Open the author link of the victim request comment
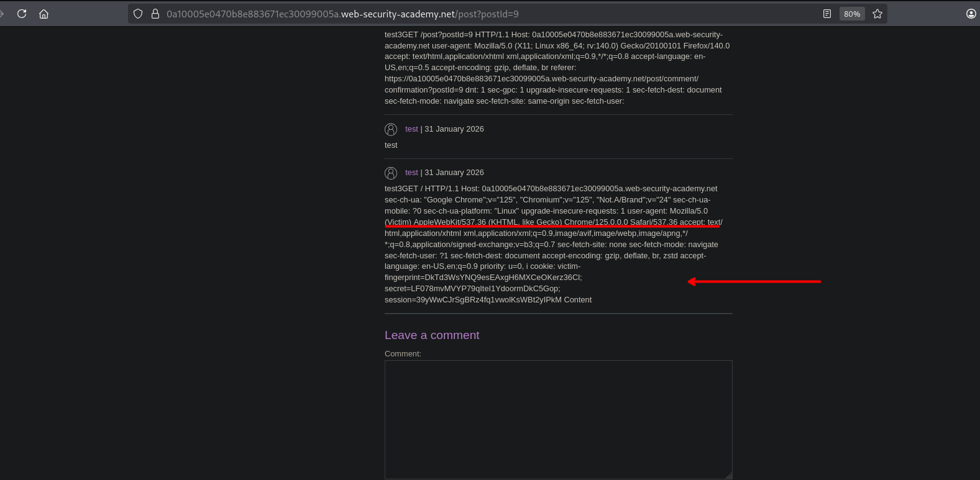Screen dimensions: 980x480 click(x=411, y=173)
